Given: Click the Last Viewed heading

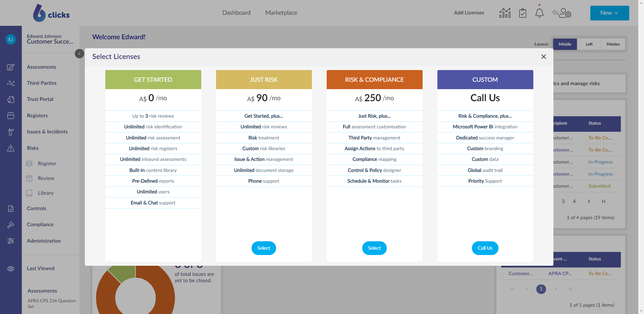Looking at the screenshot, I should [41, 268].
